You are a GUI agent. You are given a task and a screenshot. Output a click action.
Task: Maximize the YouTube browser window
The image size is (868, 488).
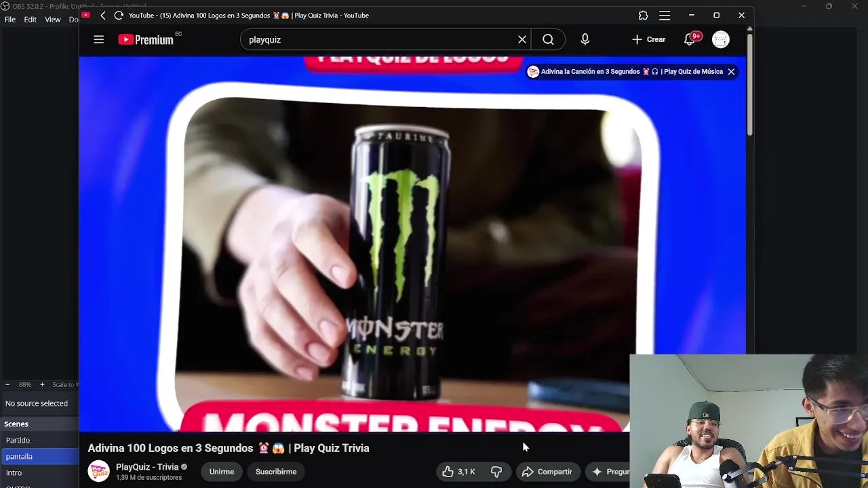click(x=716, y=15)
